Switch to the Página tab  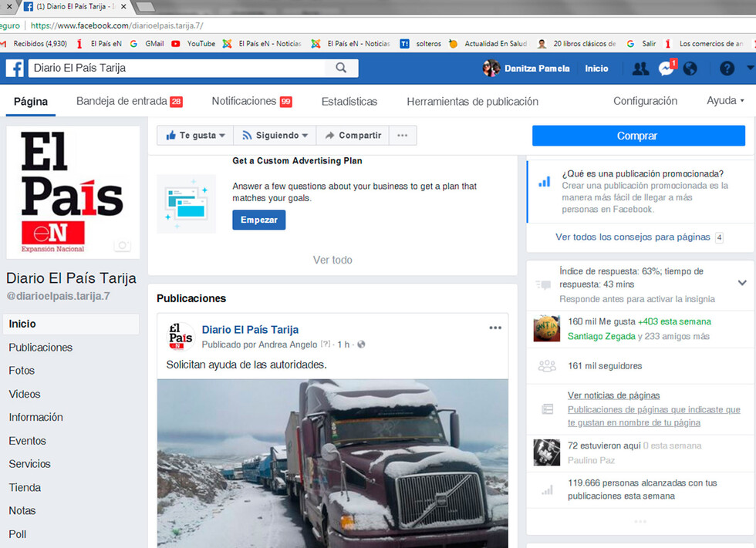click(31, 102)
